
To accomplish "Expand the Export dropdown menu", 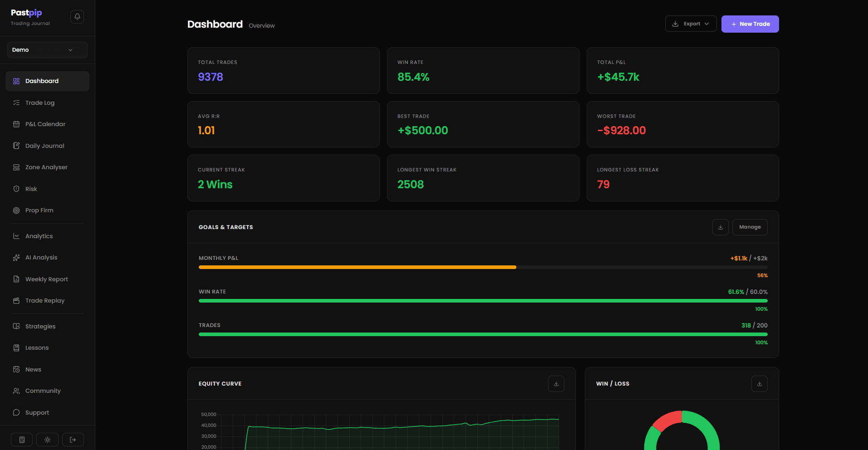I will point(691,24).
